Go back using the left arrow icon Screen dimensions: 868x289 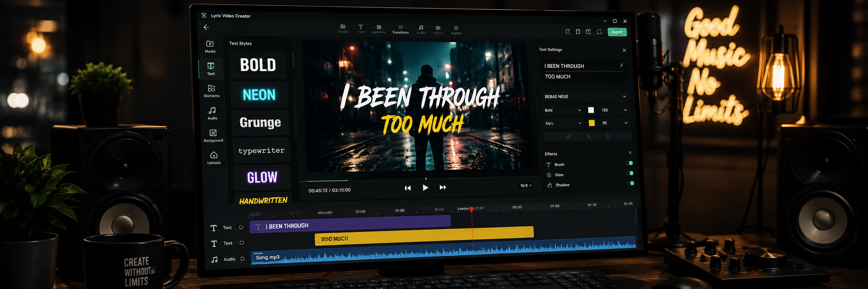point(206,27)
